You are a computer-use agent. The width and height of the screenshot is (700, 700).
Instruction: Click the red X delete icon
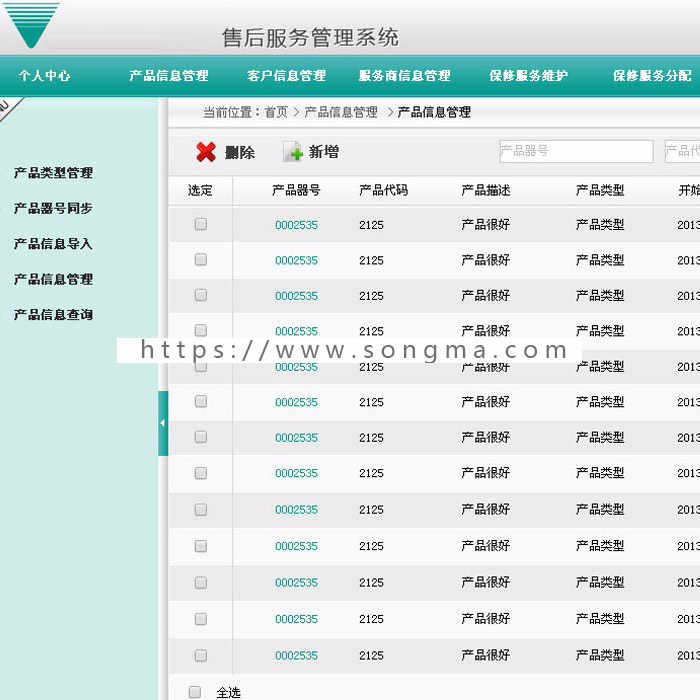point(206,152)
